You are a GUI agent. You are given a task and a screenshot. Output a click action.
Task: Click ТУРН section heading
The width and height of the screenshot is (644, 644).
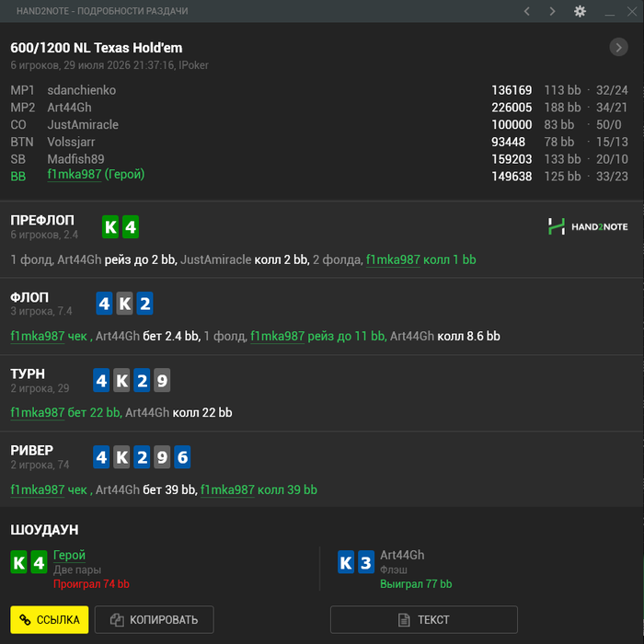(28, 374)
